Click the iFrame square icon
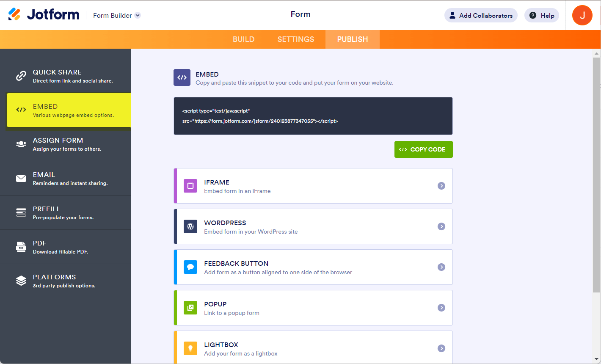This screenshot has width=601, height=364. tap(190, 186)
